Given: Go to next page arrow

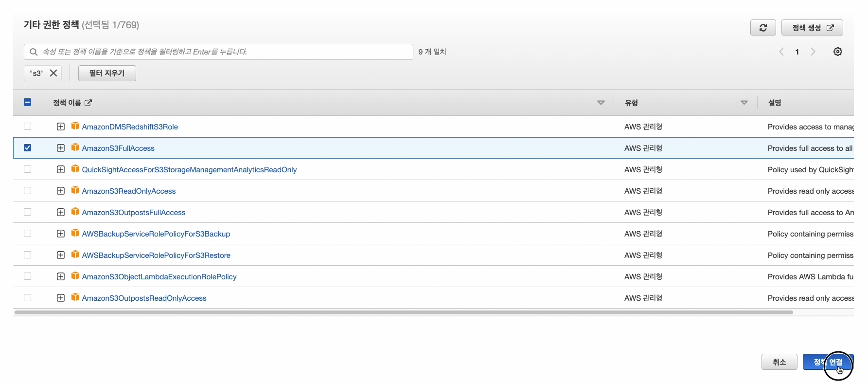Looking at the screenshot, I should (x=813, y=52).
